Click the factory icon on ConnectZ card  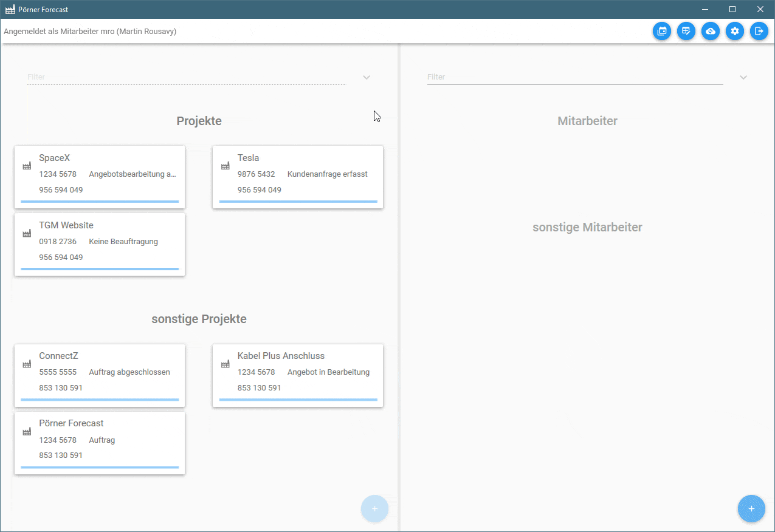click(27, 364)
